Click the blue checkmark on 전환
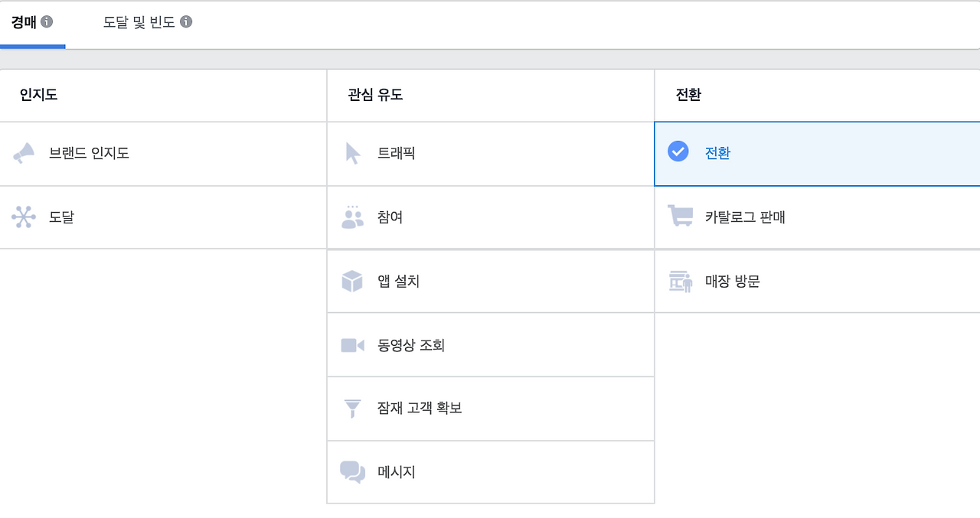The height and width of the screenshot is (518, 980). pos(678,152)
